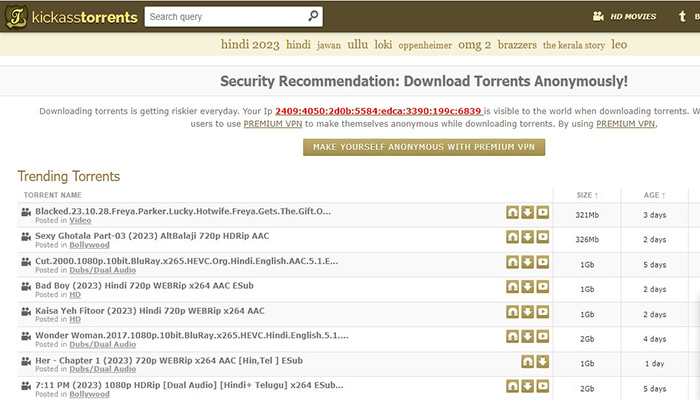Select the 'ullu' trending tag
This screenshot has width=700, height=400.
(358, 45)
